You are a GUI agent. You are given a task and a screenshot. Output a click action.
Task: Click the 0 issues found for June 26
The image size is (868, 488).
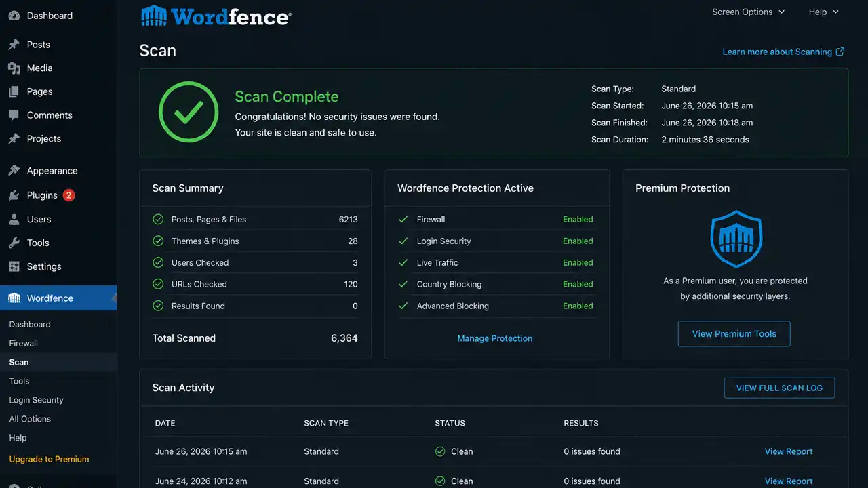tap(592, 451)
